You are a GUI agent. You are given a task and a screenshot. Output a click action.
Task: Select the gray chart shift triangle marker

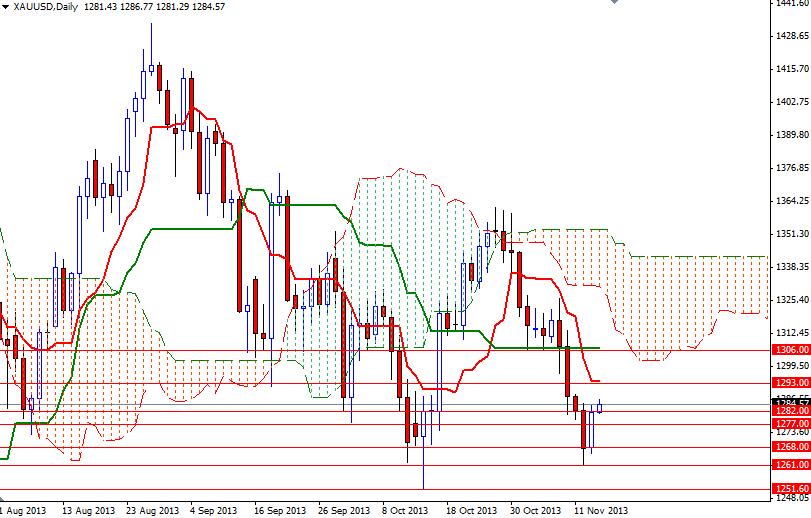614,2
